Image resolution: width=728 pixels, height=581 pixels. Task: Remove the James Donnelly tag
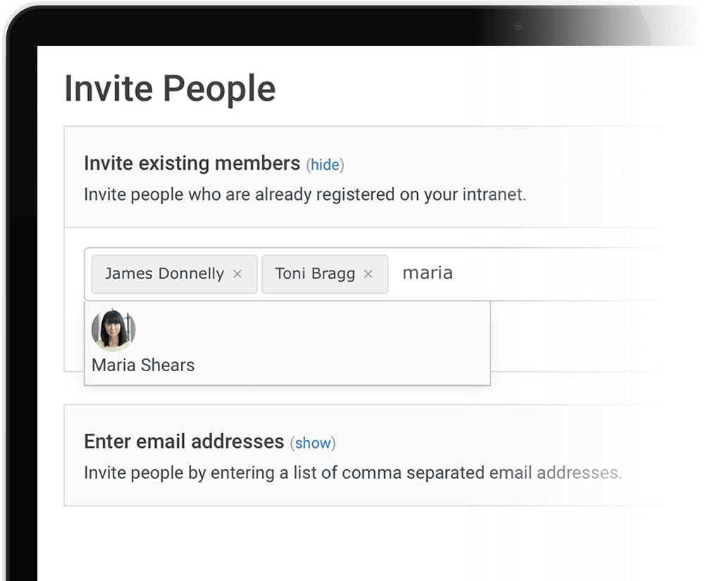click(237, 274)
